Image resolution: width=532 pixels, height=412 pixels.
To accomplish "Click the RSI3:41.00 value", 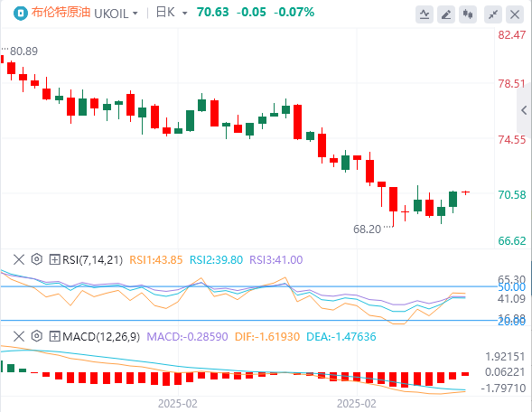I will tap(276, 260).
